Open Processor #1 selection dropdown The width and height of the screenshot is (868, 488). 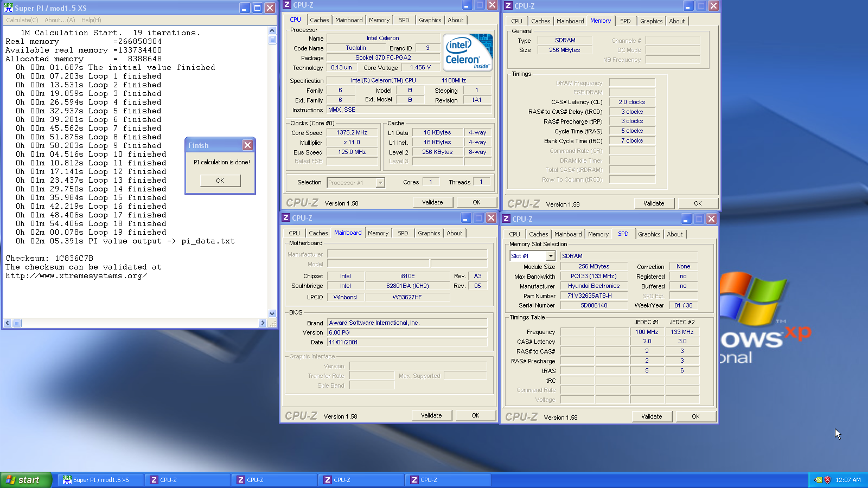click(x=380, y=183)
